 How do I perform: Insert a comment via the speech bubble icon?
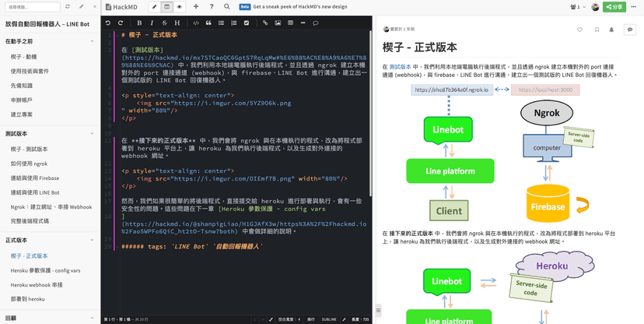[316, 23]
